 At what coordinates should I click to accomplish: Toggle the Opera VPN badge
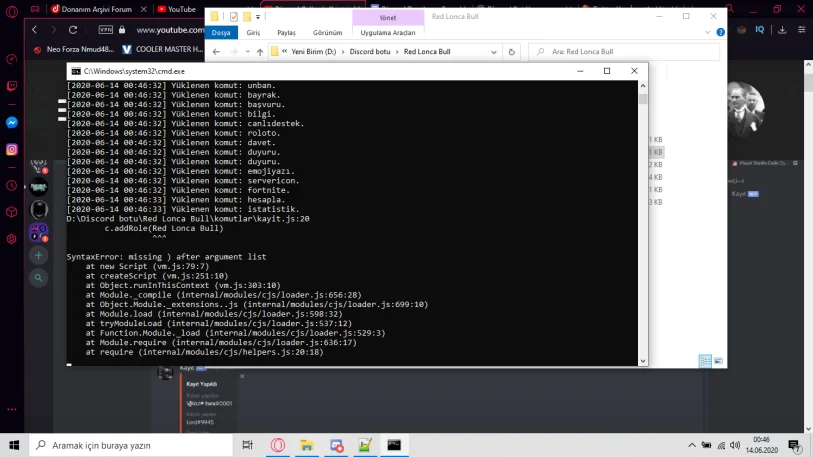tap(106, 30)
